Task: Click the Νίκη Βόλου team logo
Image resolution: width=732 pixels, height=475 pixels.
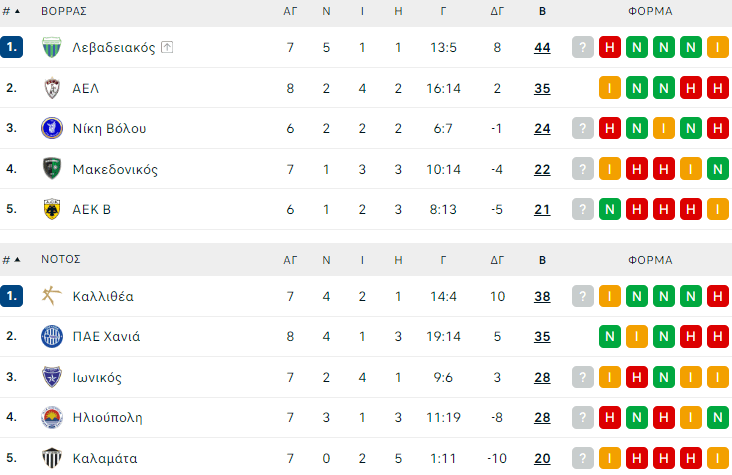Action: click(x=52, y=128)
